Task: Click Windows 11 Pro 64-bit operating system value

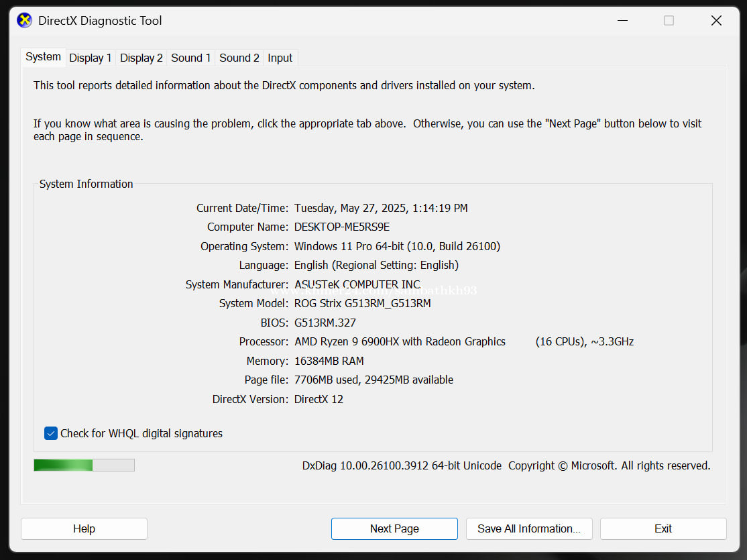Action: click(397, 246)
